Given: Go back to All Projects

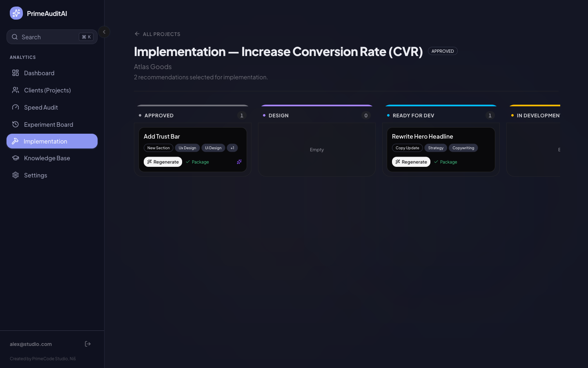Looking at the screenshot, I should click(158, 34).
